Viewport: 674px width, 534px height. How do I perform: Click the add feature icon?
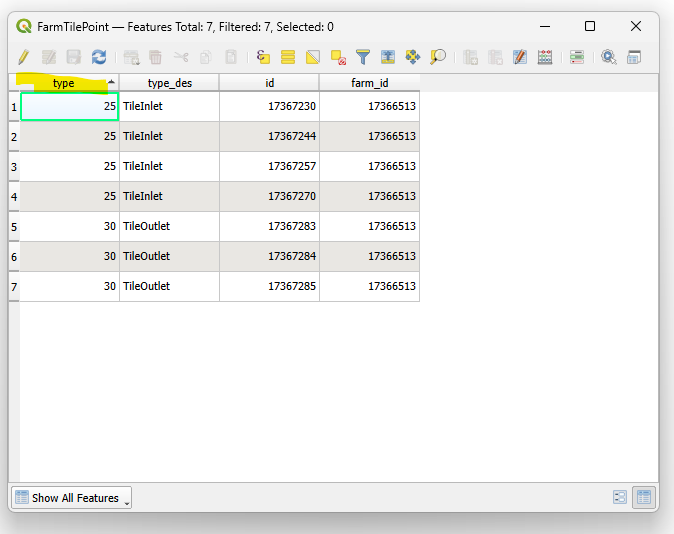coord(131,57)
